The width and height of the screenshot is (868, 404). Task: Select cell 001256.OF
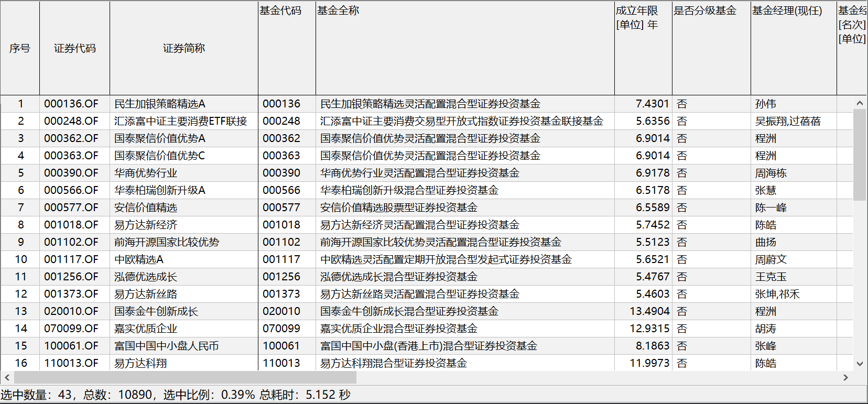75,277
